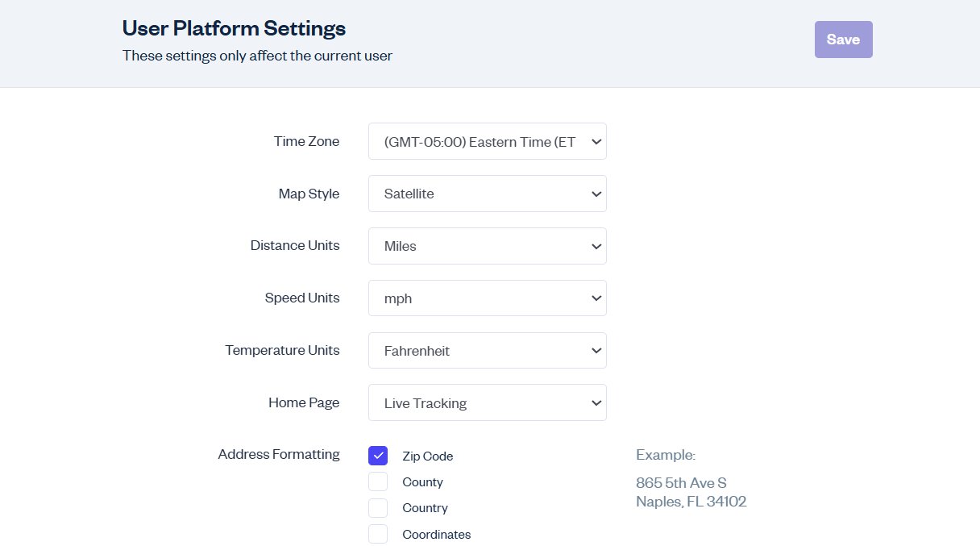Image resolution: width=980 pixels, height=546 pixels.
Task: Uncheck the Zip Code checkbox
Action: [378, 456]
